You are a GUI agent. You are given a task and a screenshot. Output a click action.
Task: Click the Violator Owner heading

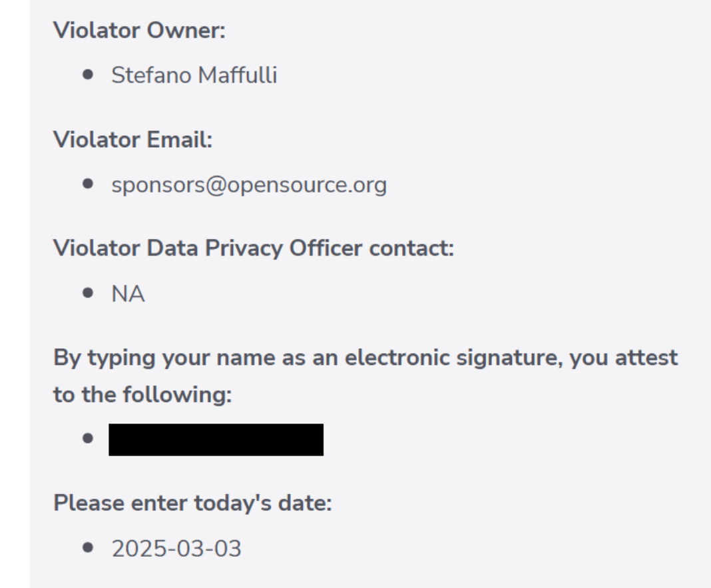139,31
